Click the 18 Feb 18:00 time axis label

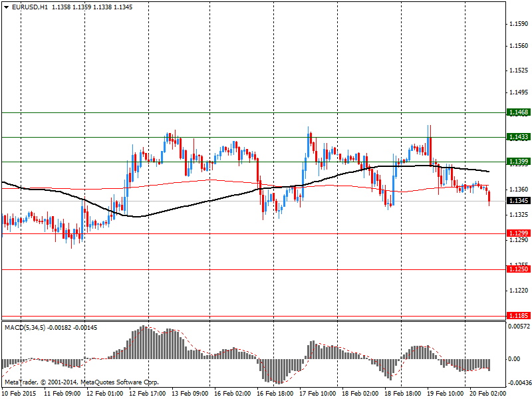pos(403,394)
